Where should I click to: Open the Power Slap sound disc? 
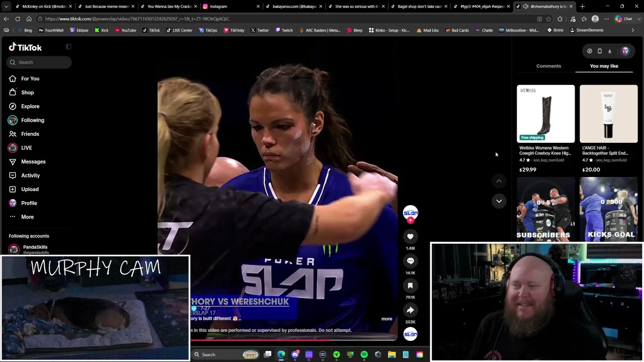tap(411, 334)
